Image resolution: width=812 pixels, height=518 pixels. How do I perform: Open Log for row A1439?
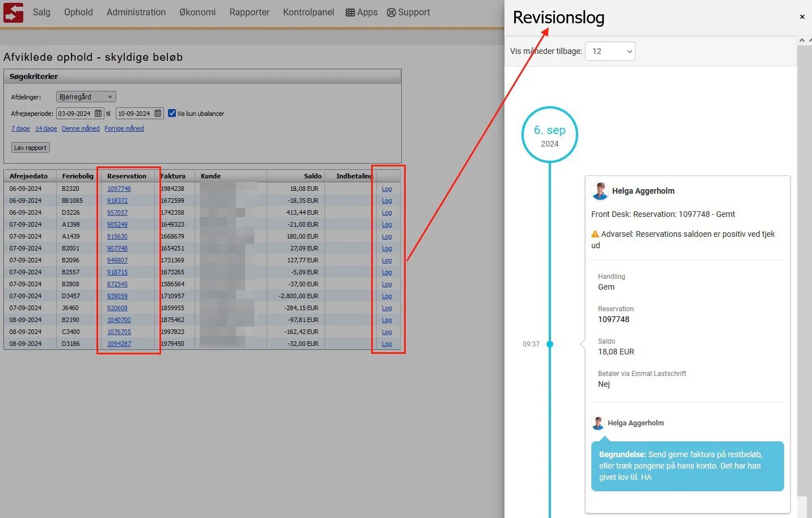387,237
